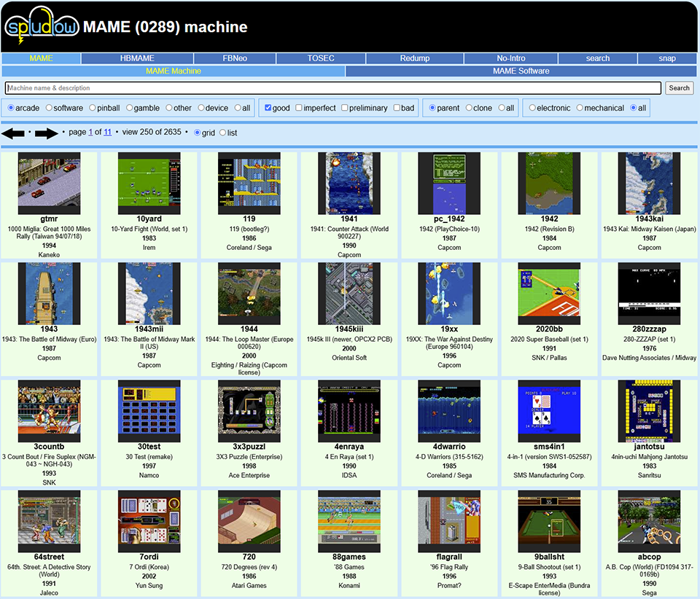Open the 280zzzap game thumbnail
Screen dimensions: 700x599
[x=649, y=294]
